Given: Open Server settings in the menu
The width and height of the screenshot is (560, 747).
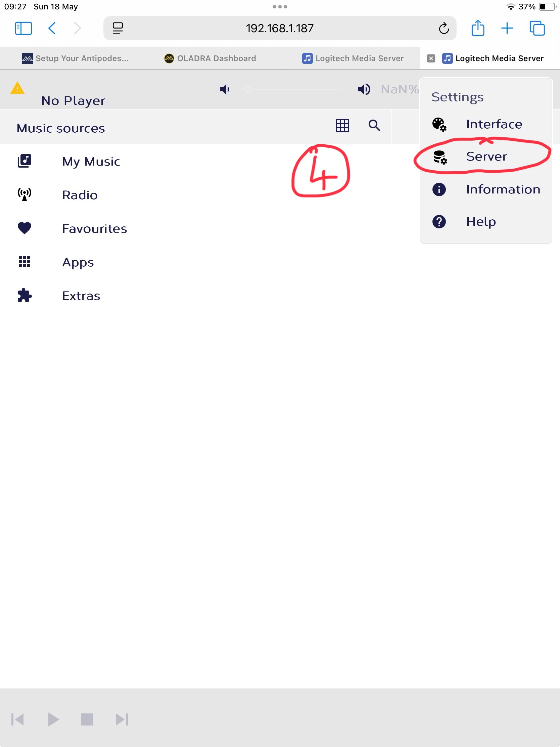Looking at the screenshot, I should tap(486, 157).
